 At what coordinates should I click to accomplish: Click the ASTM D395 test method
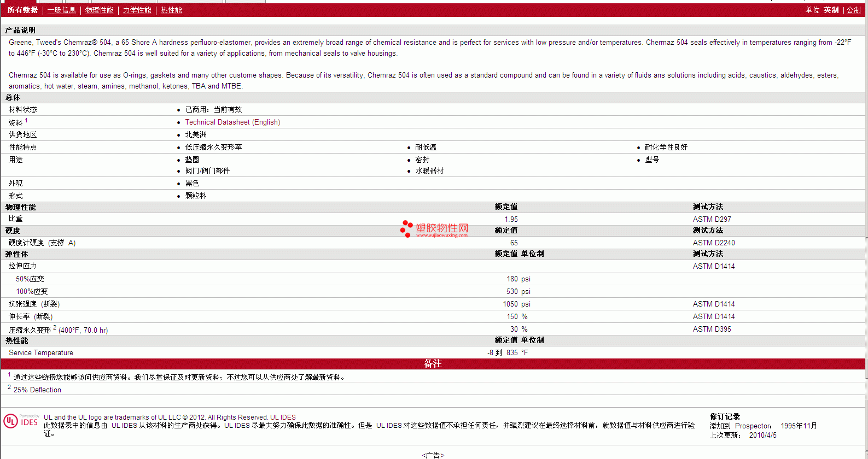pyautogui.click(x=712, y=329)
